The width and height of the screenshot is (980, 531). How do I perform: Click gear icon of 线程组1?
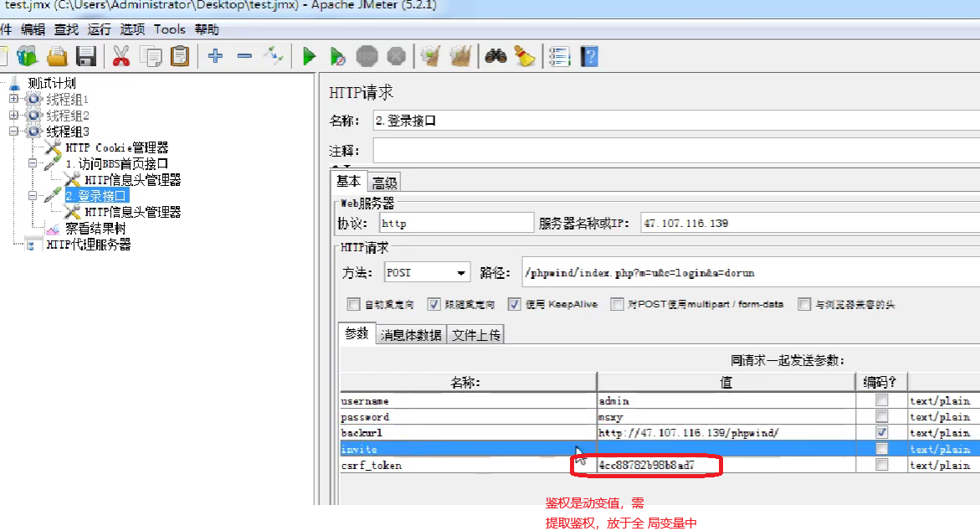(33, 100)
